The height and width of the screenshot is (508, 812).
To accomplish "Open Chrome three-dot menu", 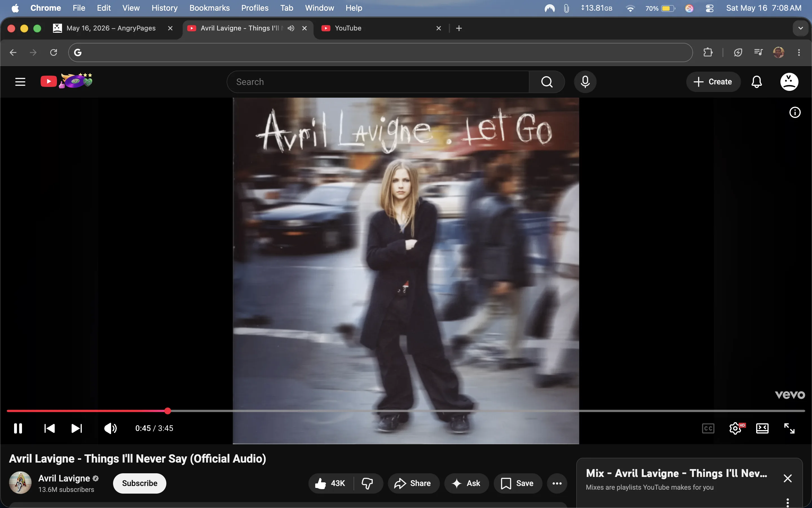I will [799, 52].
